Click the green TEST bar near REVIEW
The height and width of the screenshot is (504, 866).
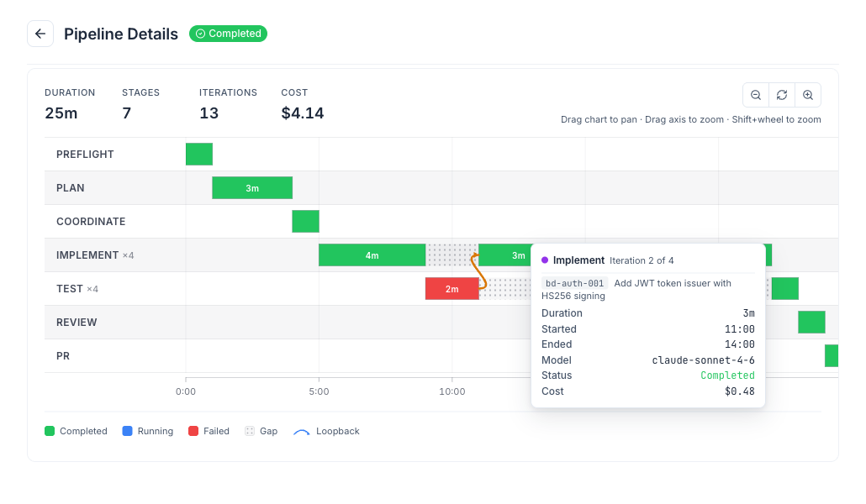tap(784, 289)
